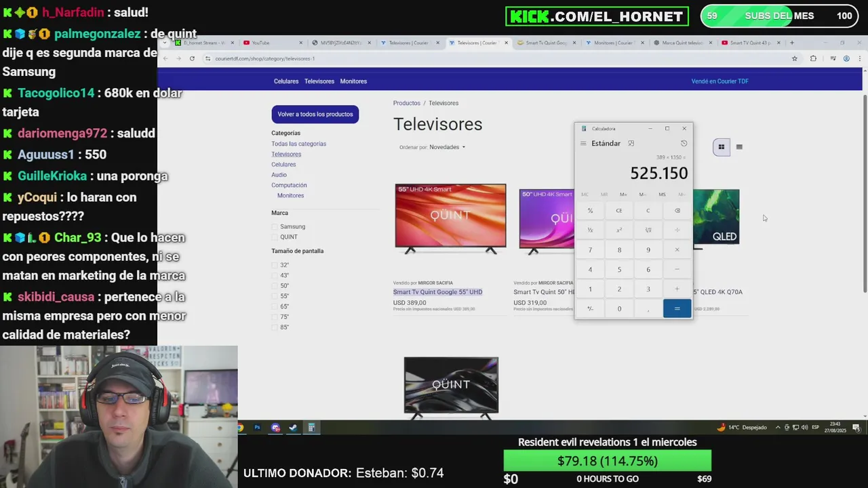Open the browser extensions puzzle icon
The image size is (868, 488).
coord(813,59)
